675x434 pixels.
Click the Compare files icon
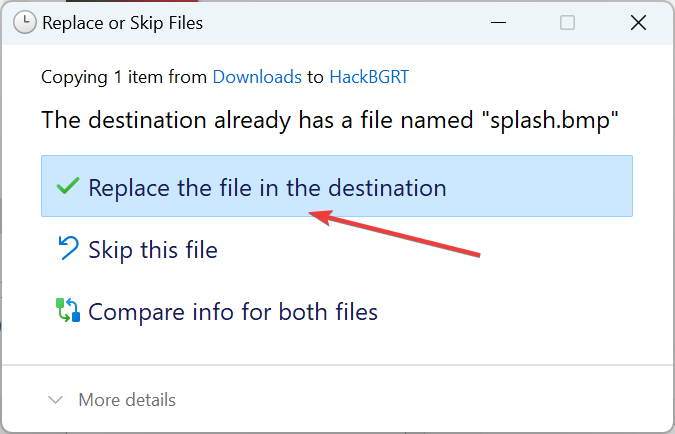point(68,311)
